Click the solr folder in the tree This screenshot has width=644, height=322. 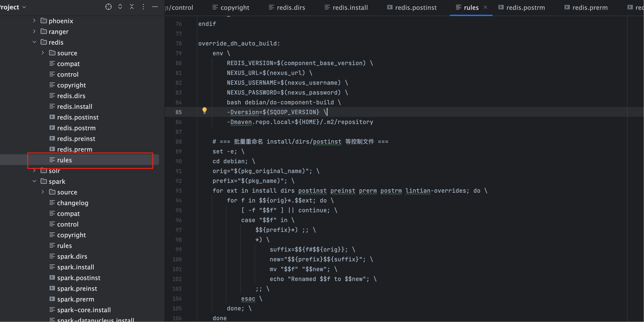click(x=54, y=171)
